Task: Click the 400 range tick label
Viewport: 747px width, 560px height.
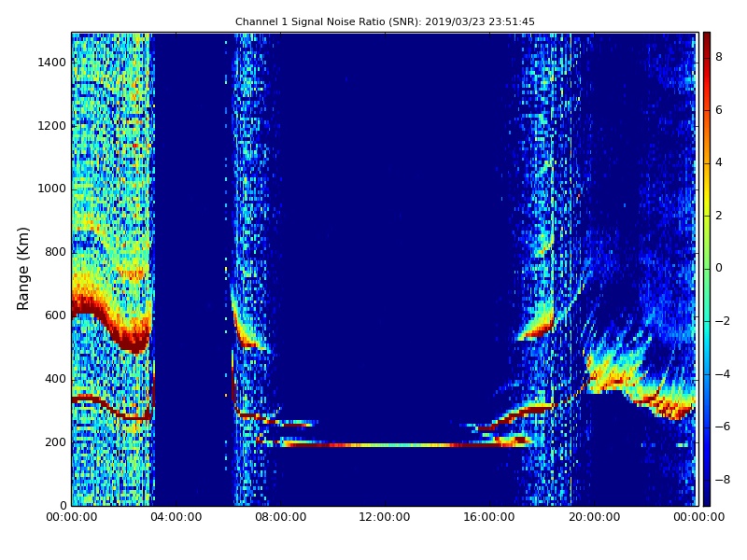Action: [55, 379]
